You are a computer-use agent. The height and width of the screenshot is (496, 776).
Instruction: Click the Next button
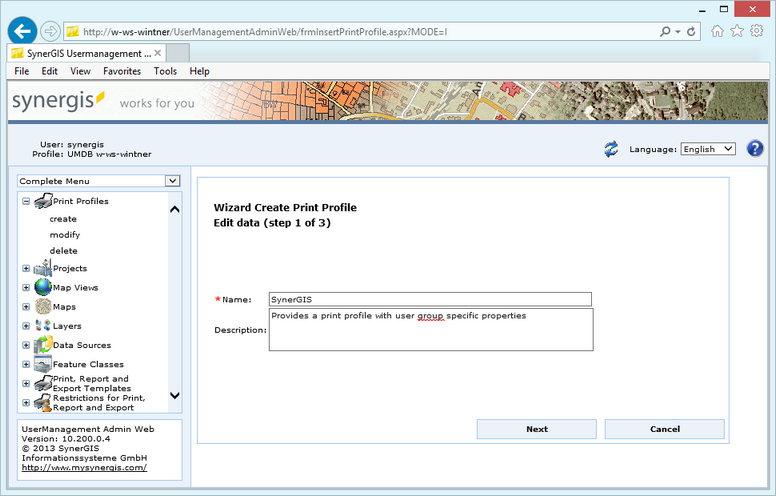tap(536, 429)
